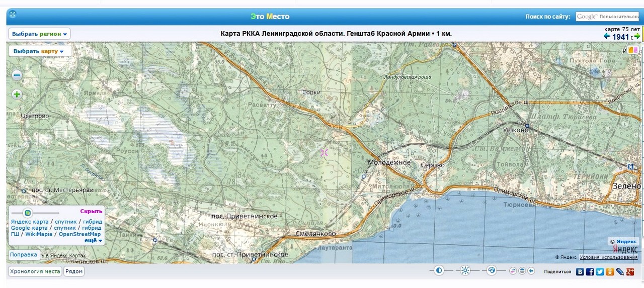Image resolution: width=644 pixels, height=288 pixels.
Task: Click the swap layers arrows icon
Action: tap(513, 271)
